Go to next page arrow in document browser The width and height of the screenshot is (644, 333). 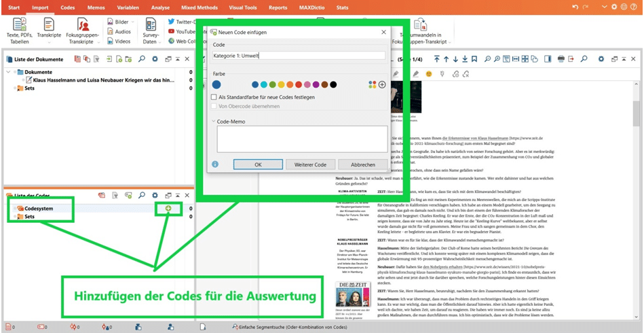tap(455, 59)
